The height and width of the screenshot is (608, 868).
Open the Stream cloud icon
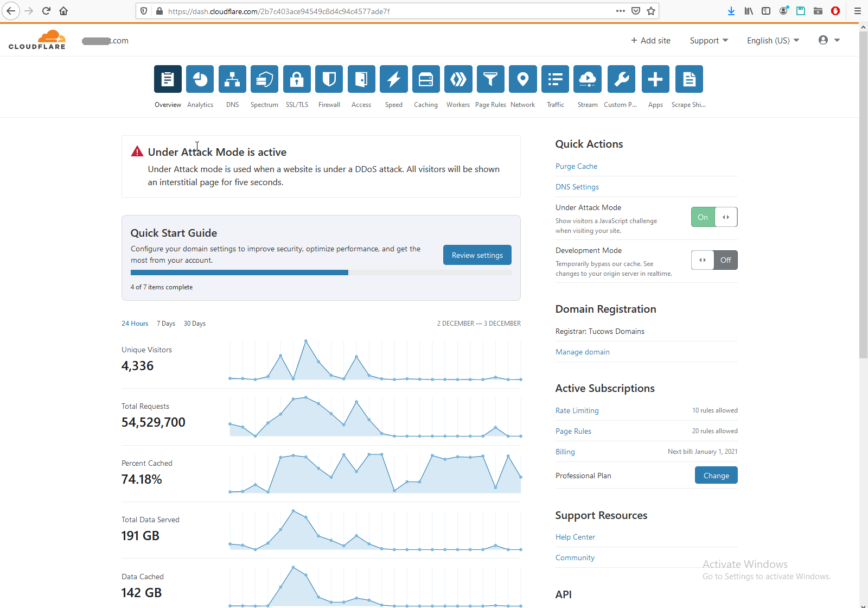pyautogui.click(x=588, y=79)
